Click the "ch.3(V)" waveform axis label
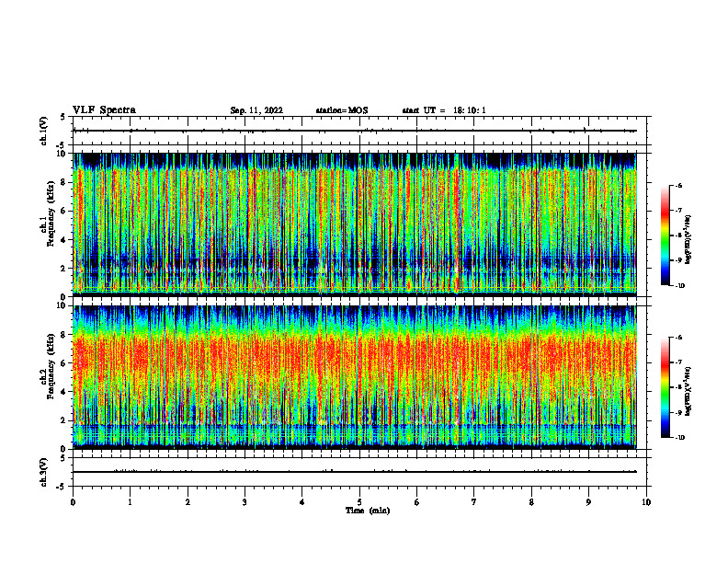Screen dimensions: 728x563 43,472
